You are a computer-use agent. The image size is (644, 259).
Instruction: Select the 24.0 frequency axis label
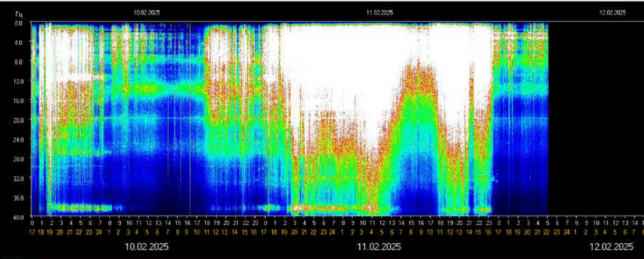click(x=18, y=139)
